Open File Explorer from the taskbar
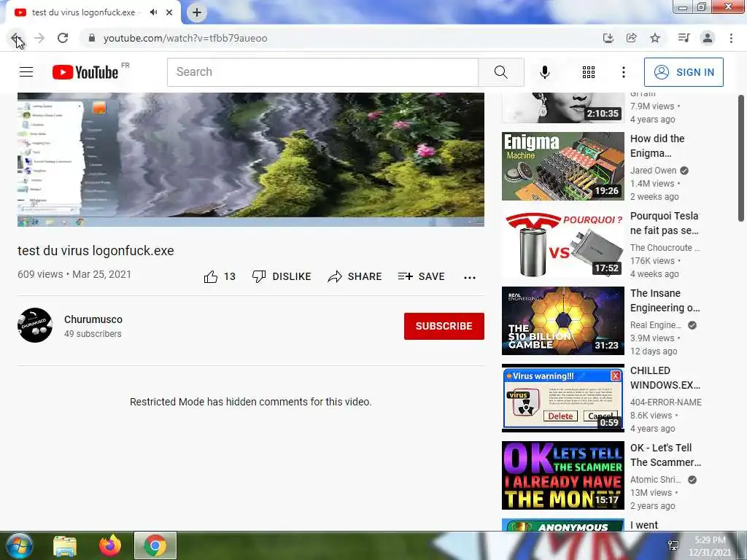The height and width of the screenshot is (560, 747). (65, 546)
